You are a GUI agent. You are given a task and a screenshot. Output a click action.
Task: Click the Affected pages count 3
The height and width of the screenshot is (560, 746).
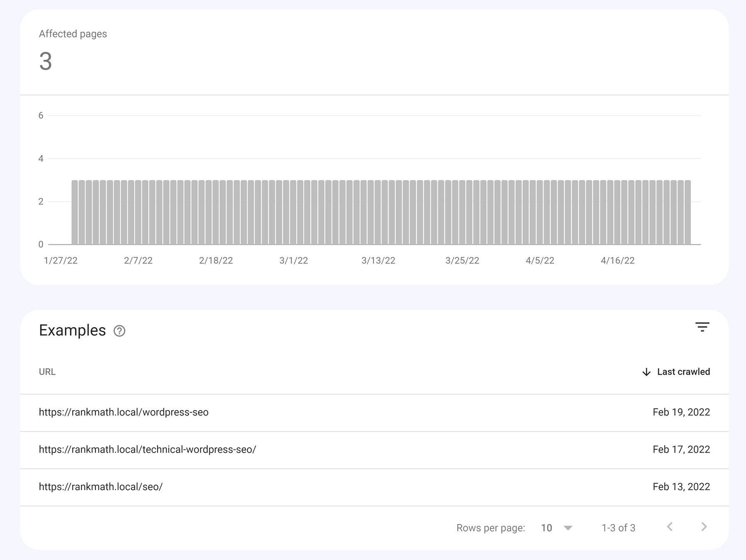coord(46,61)
